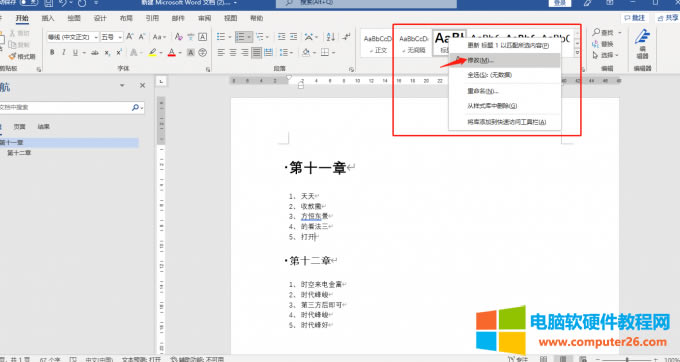Click the Align Right icon

245,52
